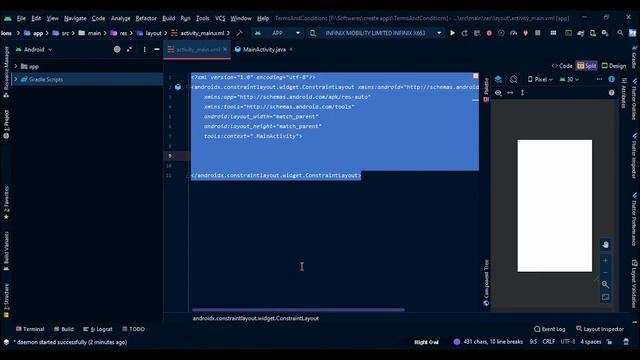Viewport: 640px width, 360px height.
Task: Switch editor to Code view
Action: (562, 66)
